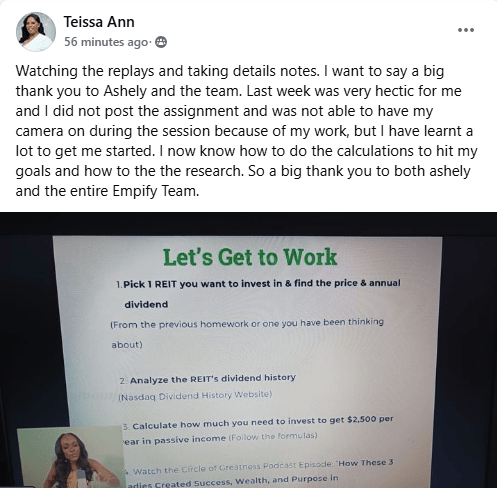Viewport: 497px width, 488px height.
Task: Click "Empify Team" in the post text
Action: (x=155, y=191)
